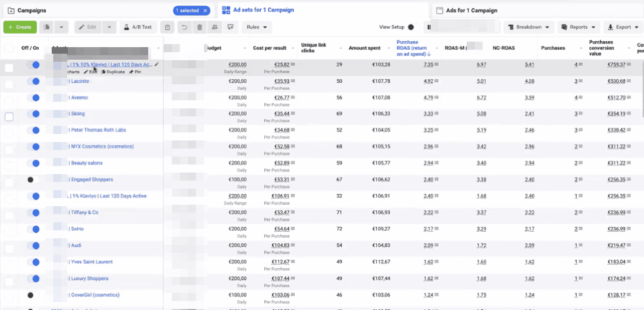The image size is (644, 310).
Task: Expand the Rules dropdown menu
Action: coord(257,27)
